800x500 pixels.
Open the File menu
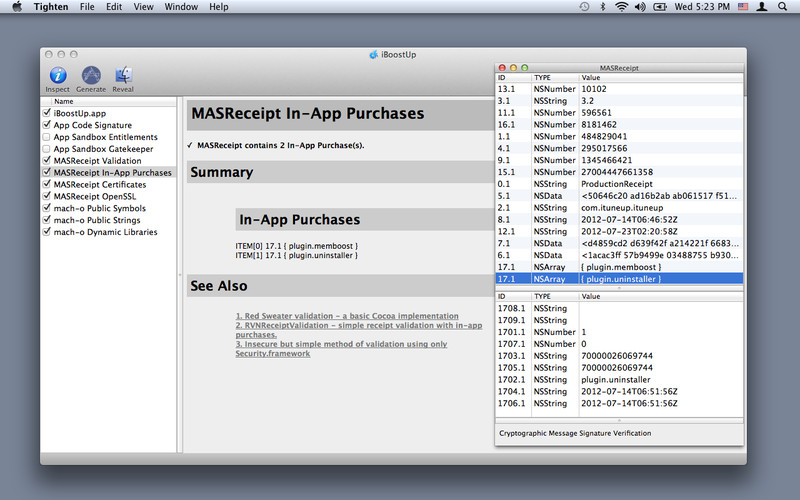(x=87, y=7)
